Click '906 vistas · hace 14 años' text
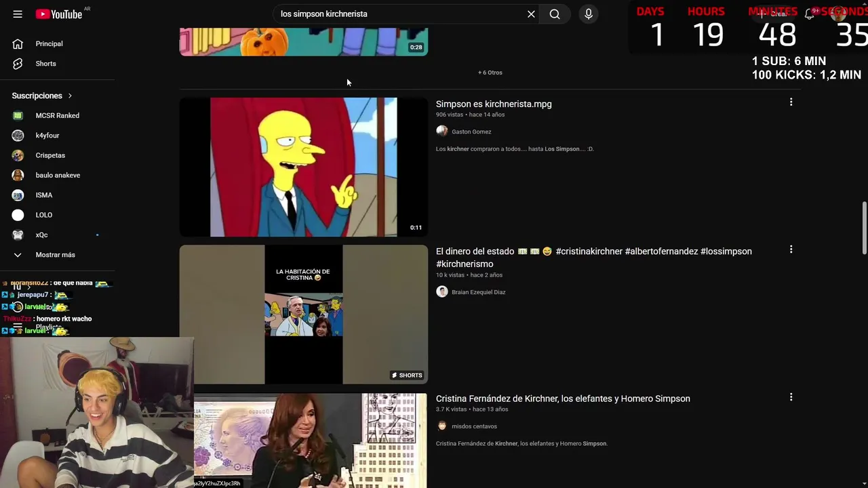868x488 pixels. (x=470, y=115)
